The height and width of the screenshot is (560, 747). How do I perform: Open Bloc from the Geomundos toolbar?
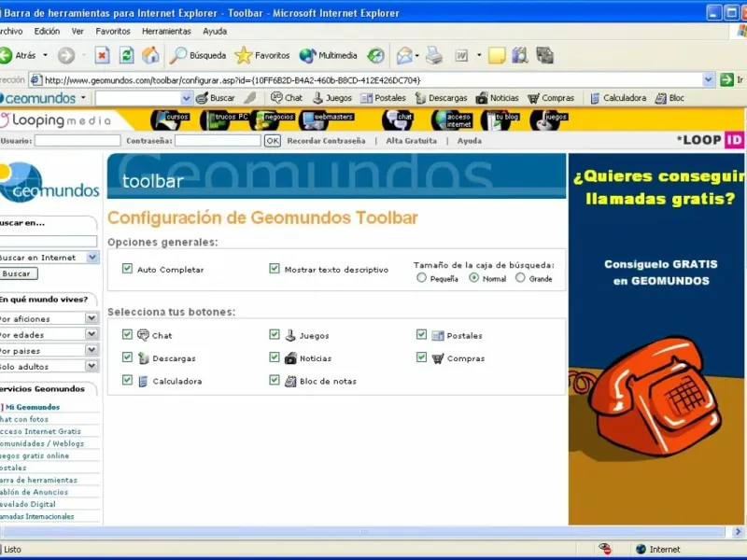coord(669,98)
